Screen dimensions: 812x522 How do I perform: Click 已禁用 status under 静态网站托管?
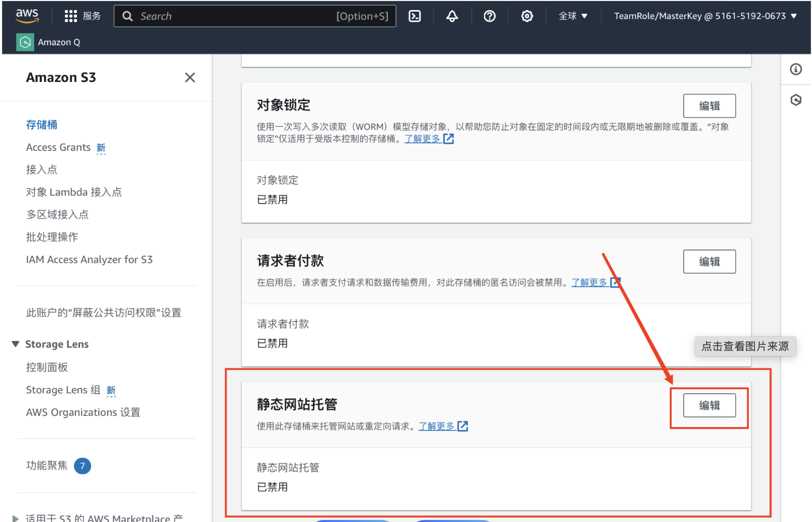pyautogui.click(x=273, y=487)
